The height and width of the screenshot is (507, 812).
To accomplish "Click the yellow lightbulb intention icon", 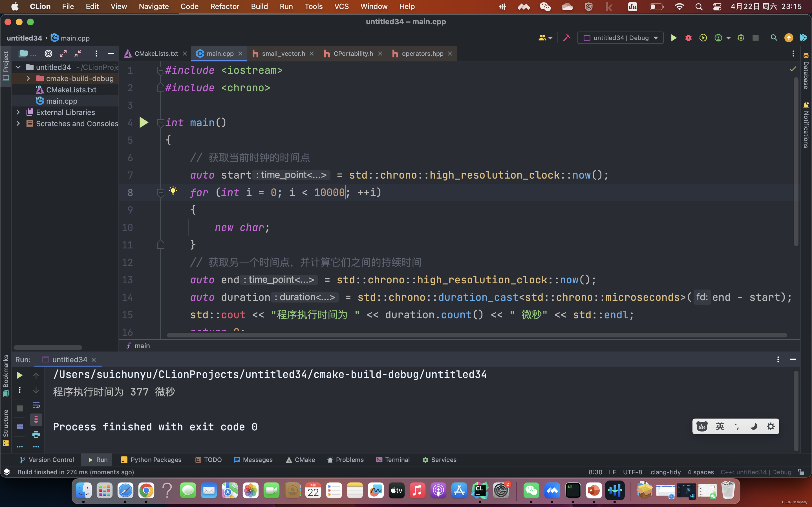I will [x=173, y=191].
